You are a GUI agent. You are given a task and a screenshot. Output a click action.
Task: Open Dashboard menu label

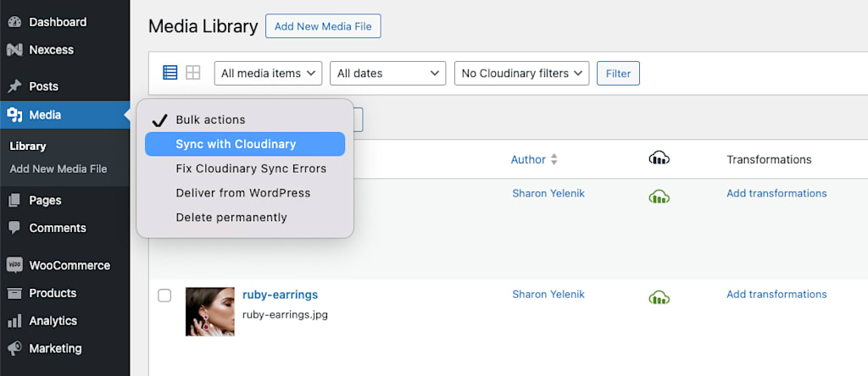pyautogui.click(x=58, y=22)
